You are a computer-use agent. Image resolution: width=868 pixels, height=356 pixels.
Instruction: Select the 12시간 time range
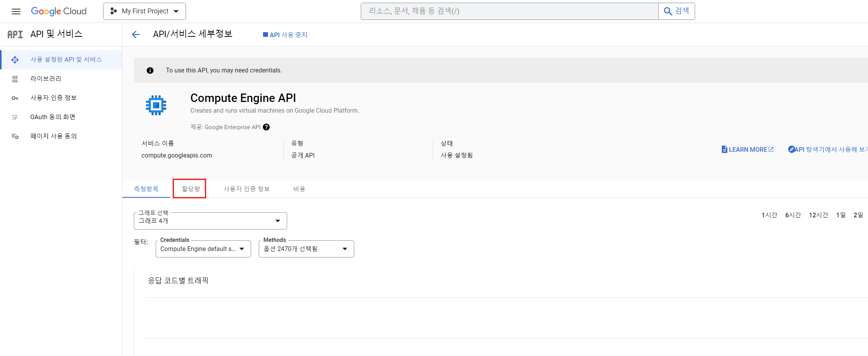819,215
